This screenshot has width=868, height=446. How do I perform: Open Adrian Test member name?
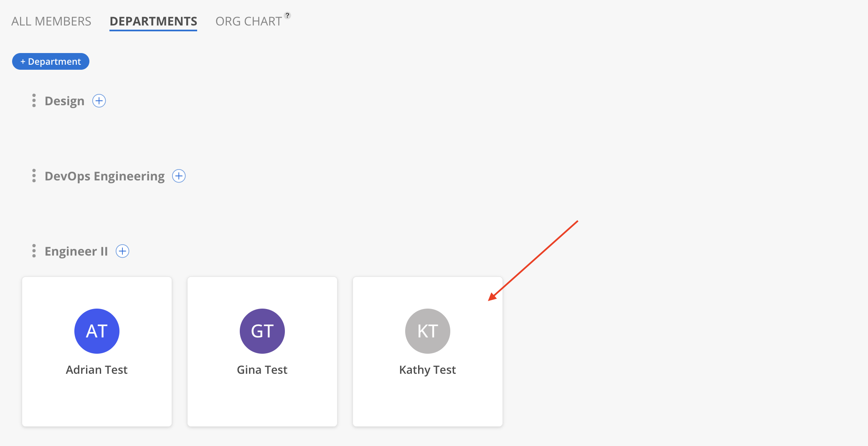[97, 370]
